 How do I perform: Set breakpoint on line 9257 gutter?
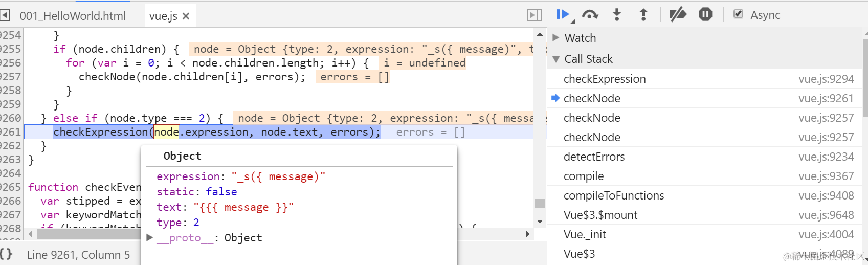11,77
